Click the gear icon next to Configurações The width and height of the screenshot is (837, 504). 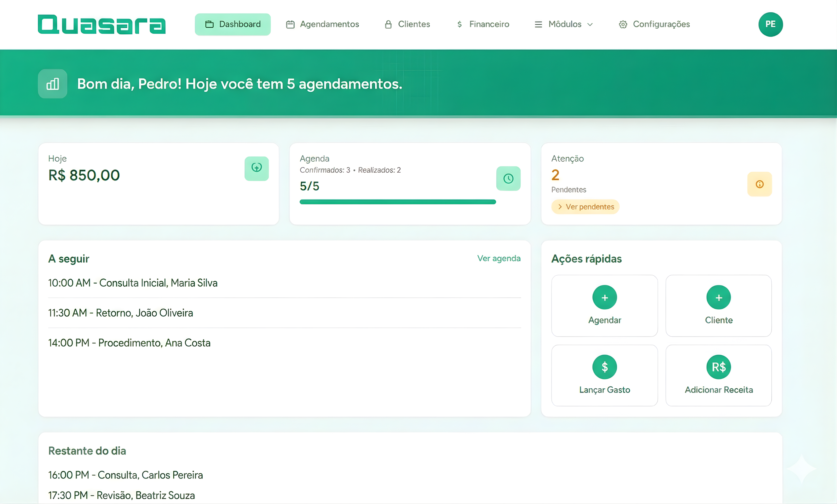623,24
